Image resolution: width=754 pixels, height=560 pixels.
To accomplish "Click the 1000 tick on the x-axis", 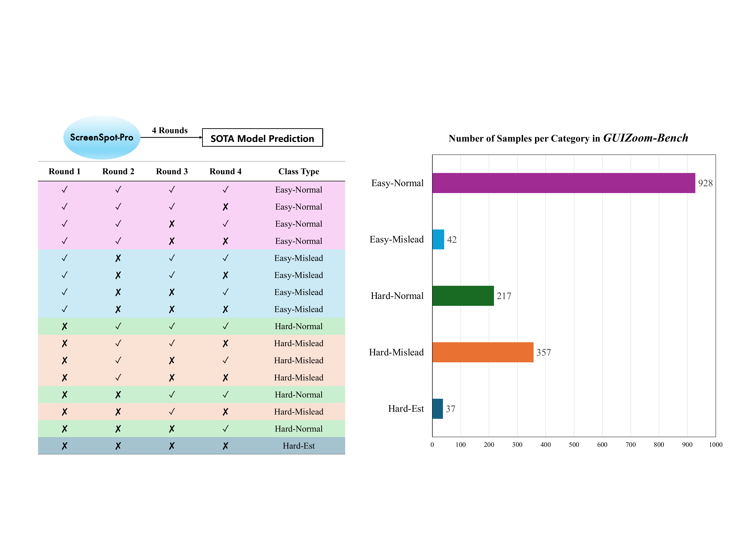I will click(x=716, y=445).
